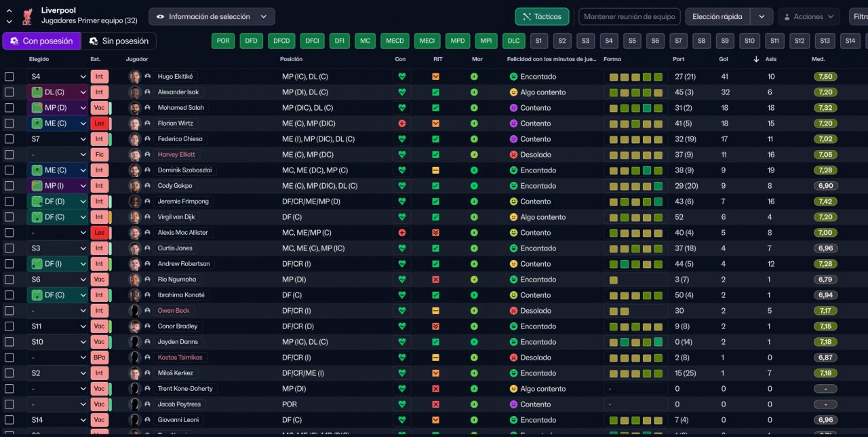
Task: Click Rio Ngumoha's red match sharpness icon
Action: [x=435, y=280]
